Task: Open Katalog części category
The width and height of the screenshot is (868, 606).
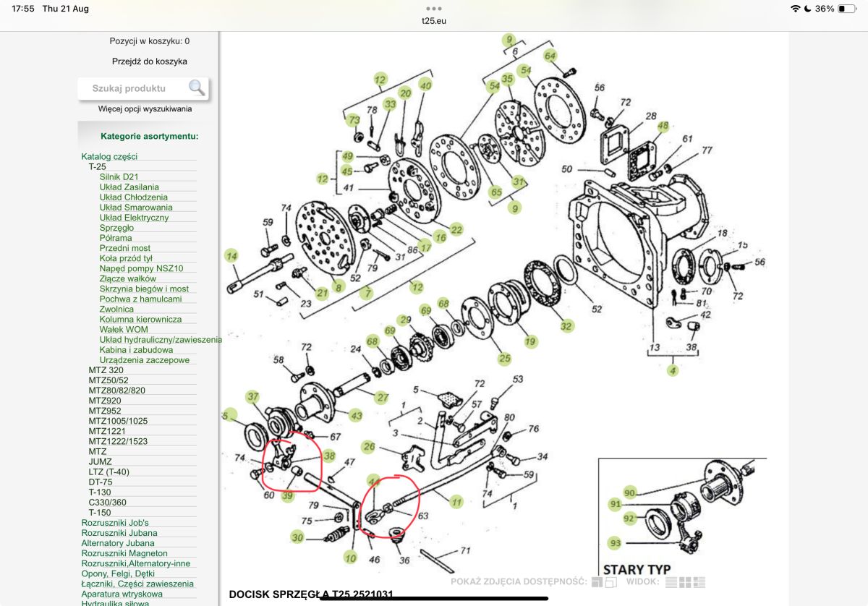Action: [x=109, y=156]
